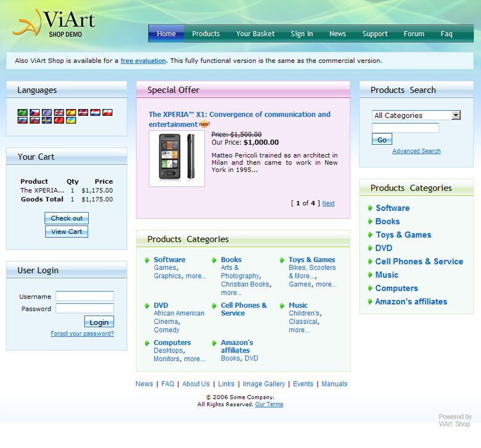The height and width of the screenshot is (448, 481).
Task: Open Books category in center panel
Action: tap(231, 259)
